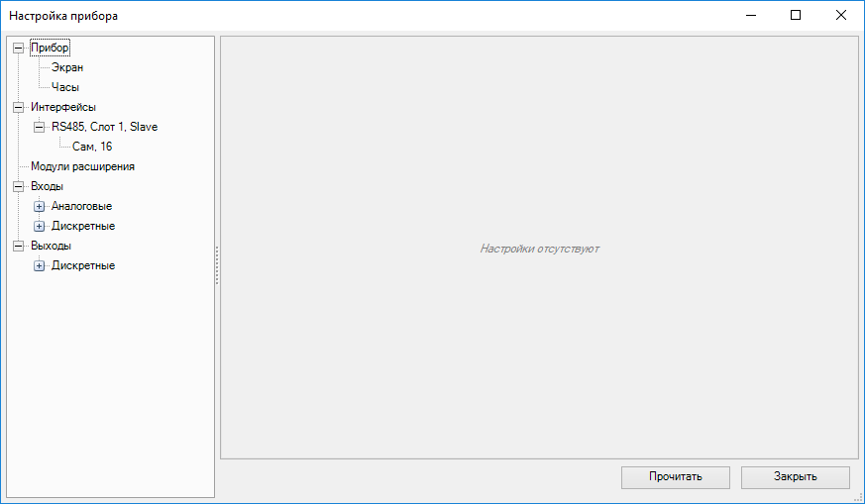This screenshot has height=504, width=865.
Task: Collapse the Интерфейсы tree node
Action: 19,107
